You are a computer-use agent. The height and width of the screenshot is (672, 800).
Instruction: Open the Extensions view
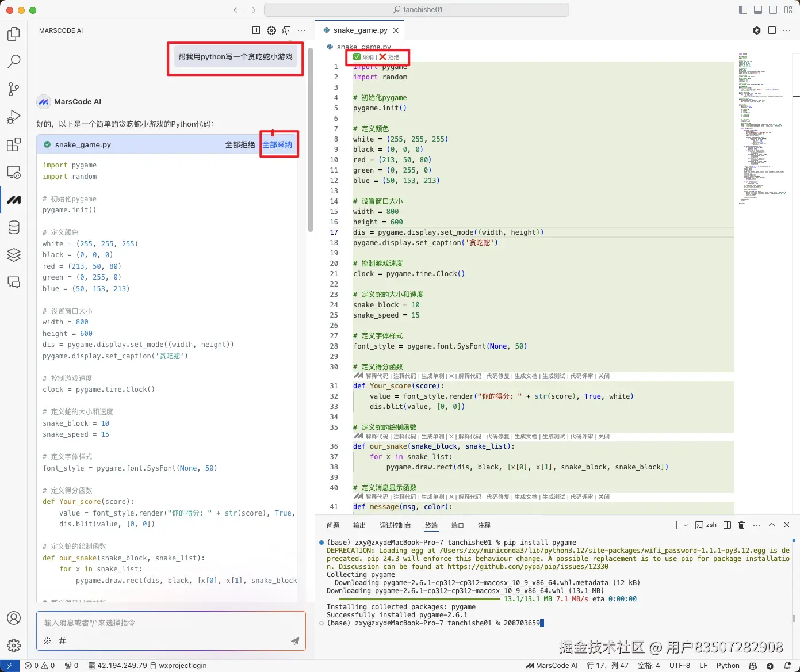14,144
